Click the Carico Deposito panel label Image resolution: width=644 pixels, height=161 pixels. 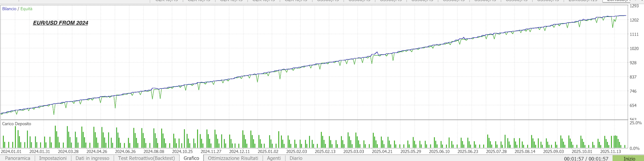click(17, 124)
